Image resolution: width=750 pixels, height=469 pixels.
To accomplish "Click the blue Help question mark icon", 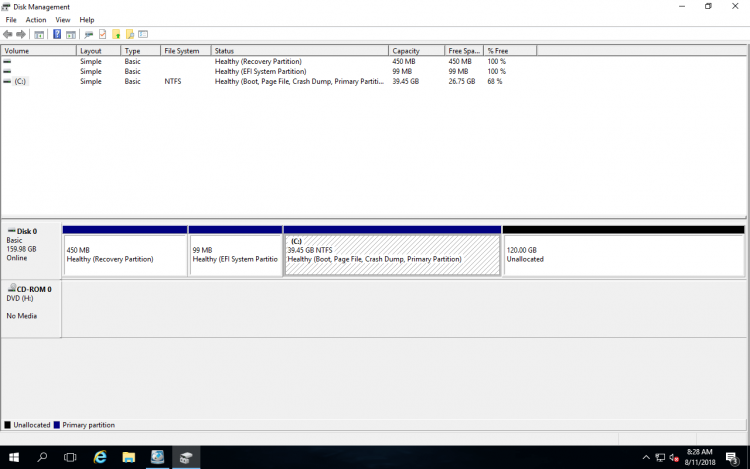I will coord(57,34).
